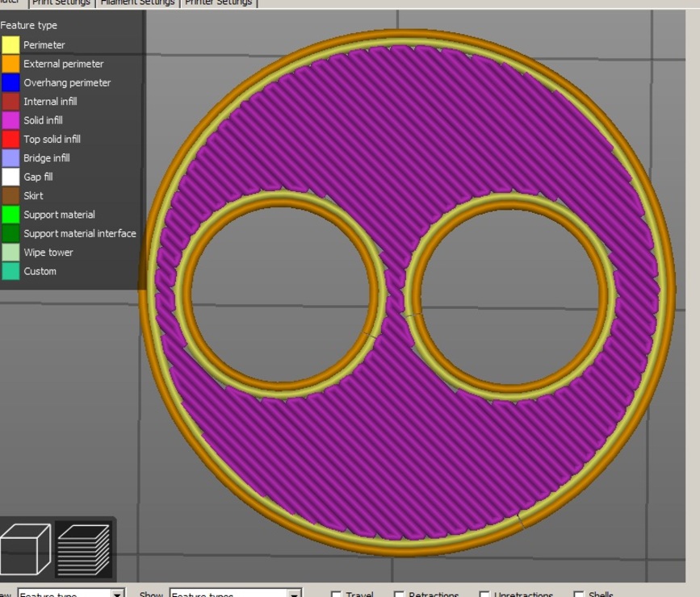Viewport: 700px width, 597px height.
Task: Select the blue Overhang perimeter swatch
Action: 10,82
